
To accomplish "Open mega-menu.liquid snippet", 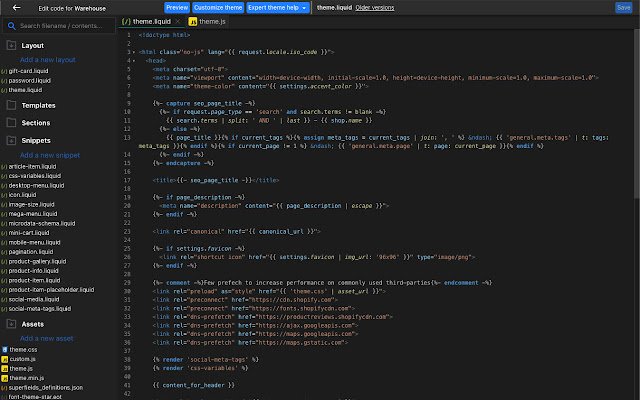I will [33, 214].
